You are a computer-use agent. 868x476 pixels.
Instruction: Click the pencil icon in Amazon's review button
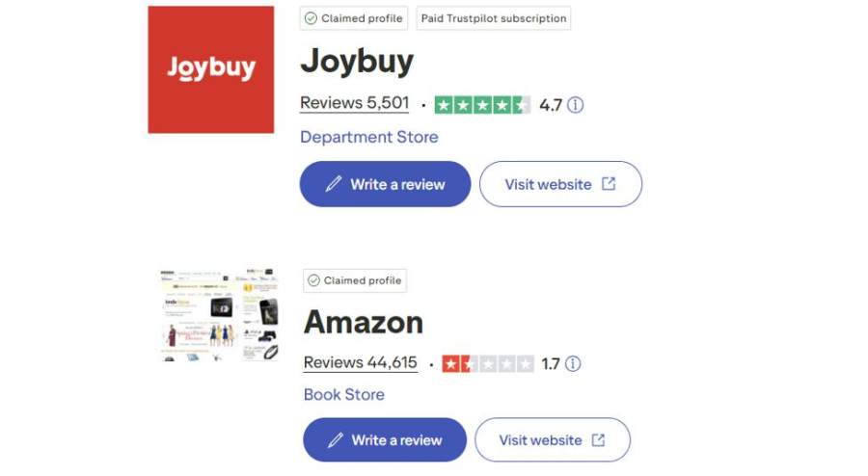pyautogui.click(x=336, y=440)
